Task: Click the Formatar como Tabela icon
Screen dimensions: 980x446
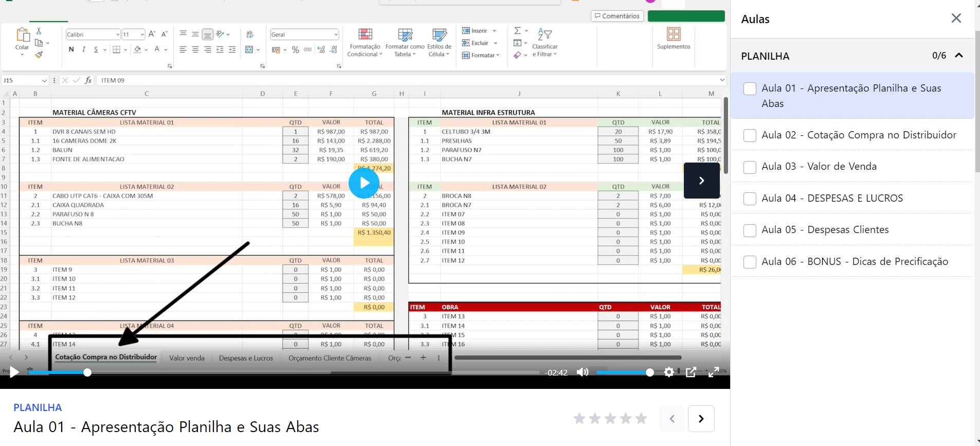Action: point(405,34)
